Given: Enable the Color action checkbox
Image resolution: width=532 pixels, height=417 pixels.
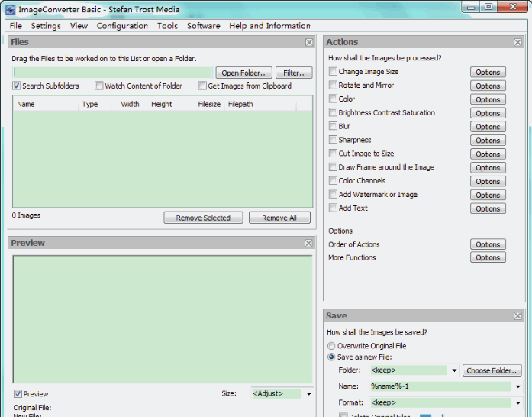Looking at the screenshot, I should pos(333,99).
